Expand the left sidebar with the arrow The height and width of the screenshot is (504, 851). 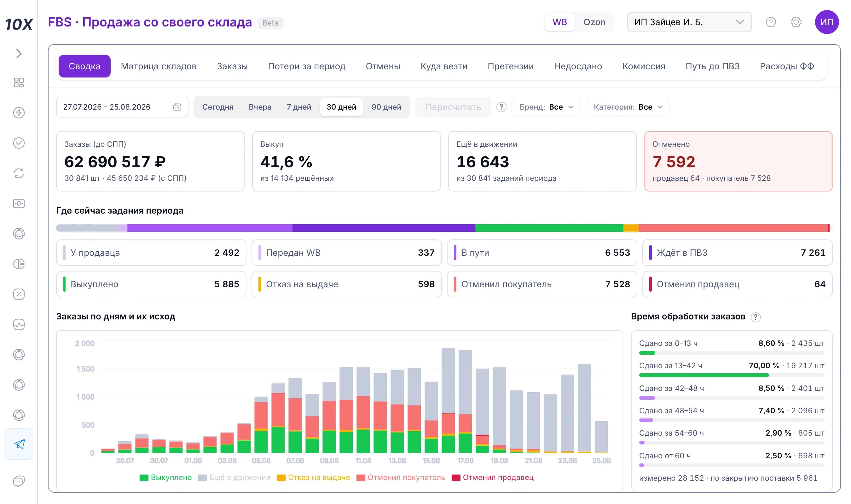pos(19,54)
